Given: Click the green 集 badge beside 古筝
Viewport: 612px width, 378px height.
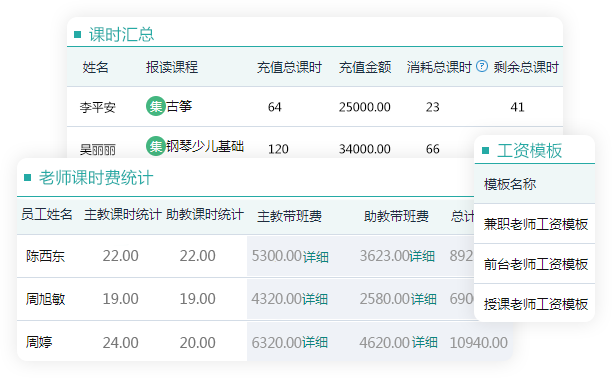Looking at the screenshot, I should point(156,106).
